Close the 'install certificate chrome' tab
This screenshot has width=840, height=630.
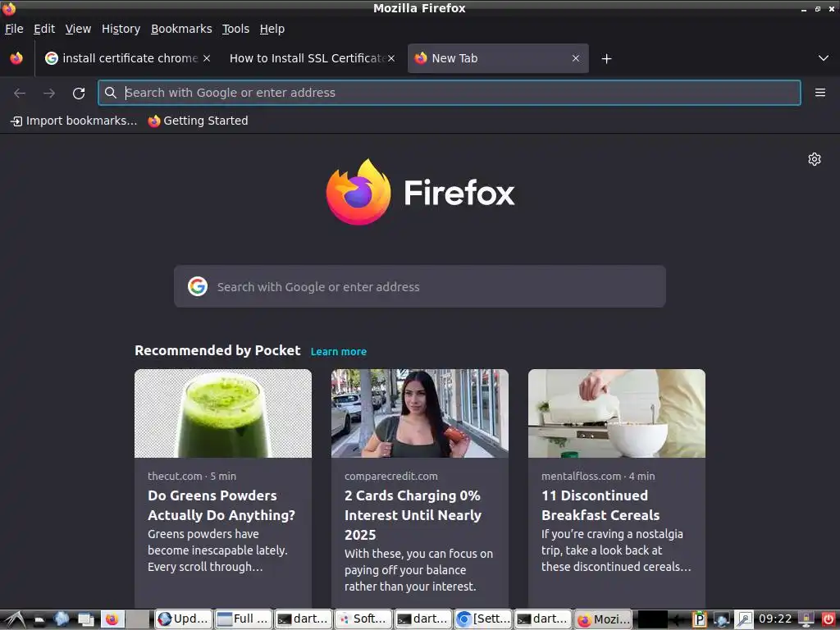click(x=207, y=58)
